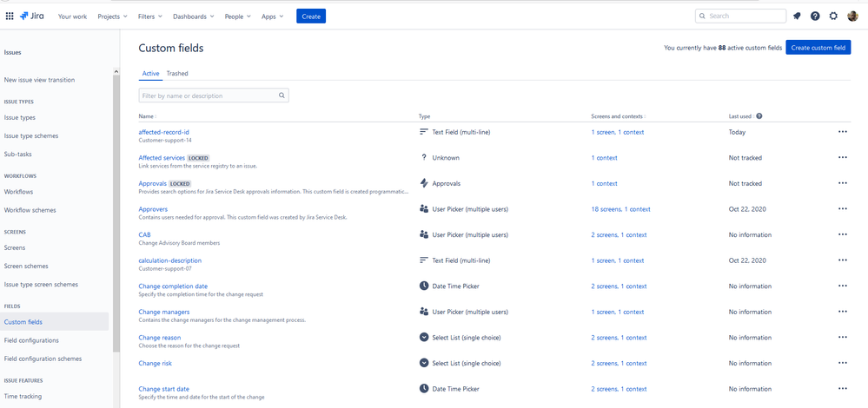
Task: Open the Help question mark icon
Action: [x=815, y=16]
